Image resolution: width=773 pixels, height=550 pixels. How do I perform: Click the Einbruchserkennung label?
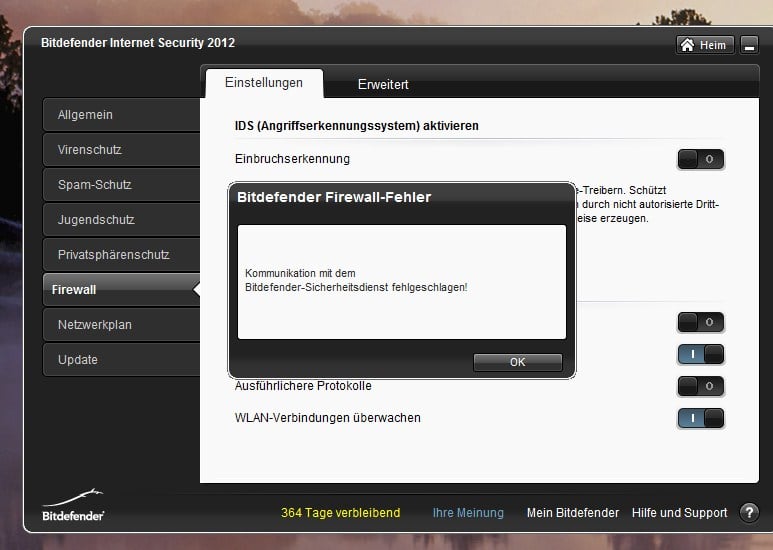coord(292,159)
